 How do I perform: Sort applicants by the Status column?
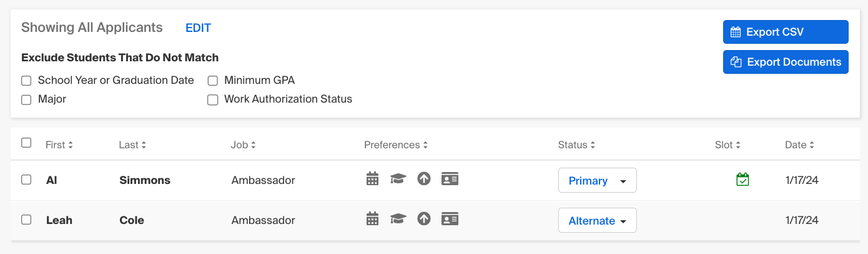[576, 145]
